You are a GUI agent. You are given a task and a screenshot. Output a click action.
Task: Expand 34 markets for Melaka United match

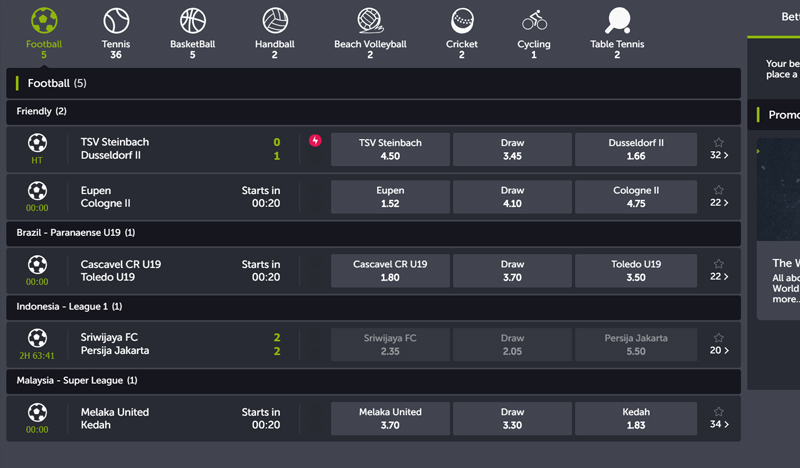[x=718, y=425]
